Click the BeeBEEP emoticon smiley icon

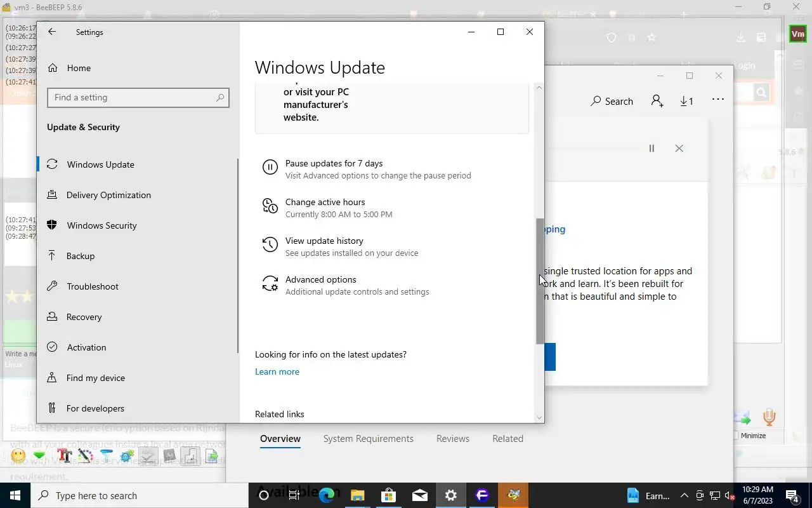[x=18, y=455]
